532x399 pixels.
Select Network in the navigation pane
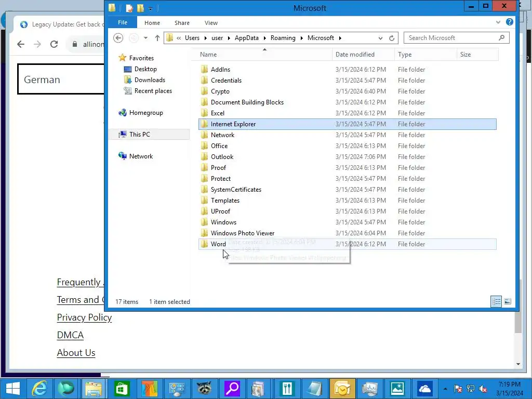tap(141, 156)
